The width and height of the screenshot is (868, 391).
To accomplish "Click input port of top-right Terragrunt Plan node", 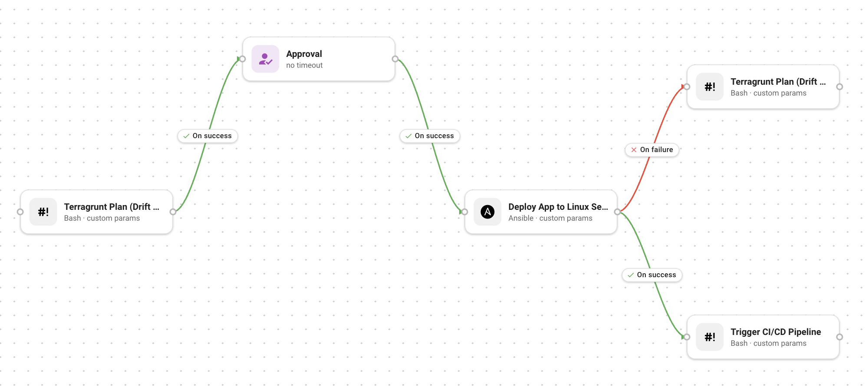I will click(x=687, y=87).
